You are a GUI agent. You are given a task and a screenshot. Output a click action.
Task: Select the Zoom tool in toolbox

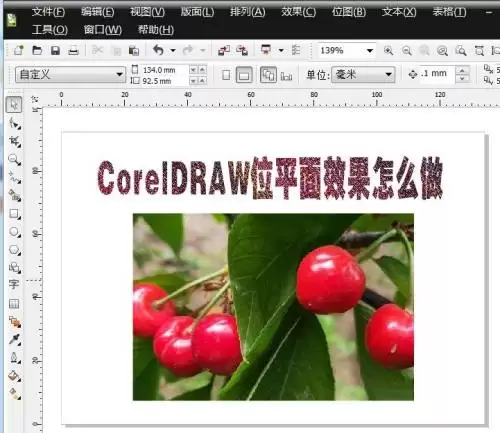point(14,159)
